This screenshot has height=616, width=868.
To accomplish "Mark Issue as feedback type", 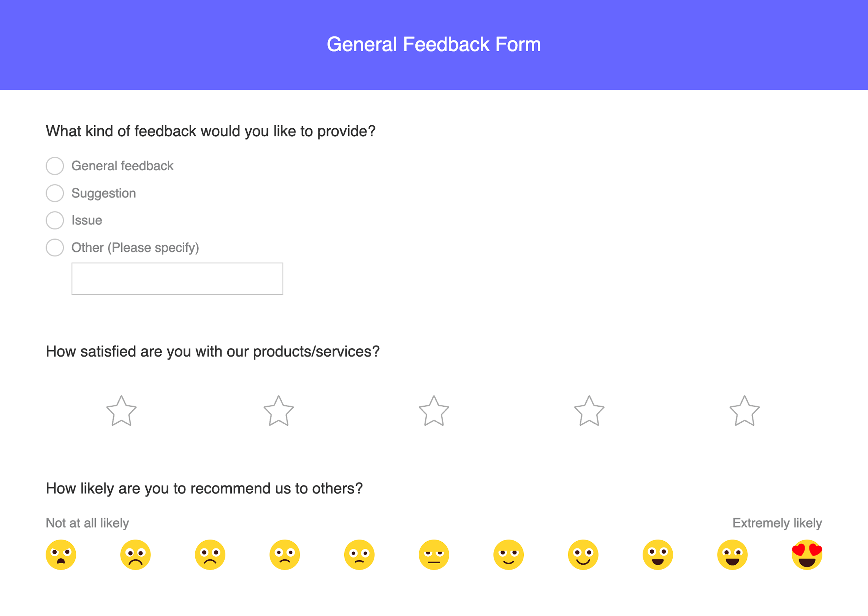I will pos(55,220).
